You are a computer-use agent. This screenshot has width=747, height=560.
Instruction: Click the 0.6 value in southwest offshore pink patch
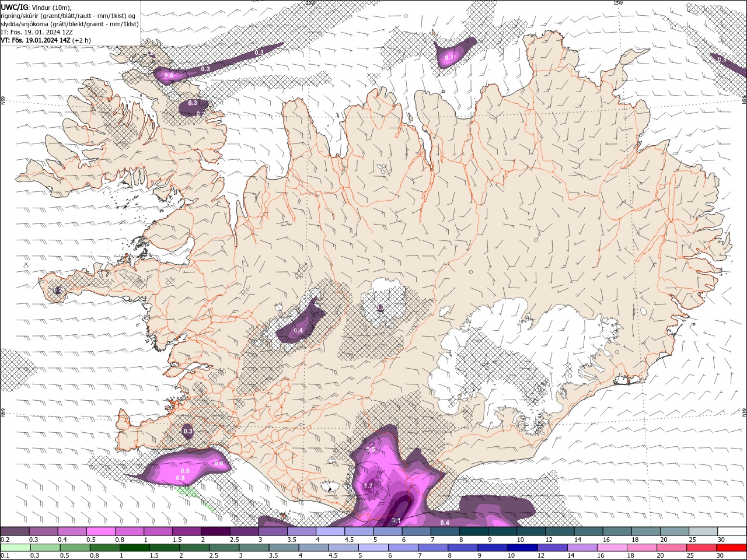point(219,463)
